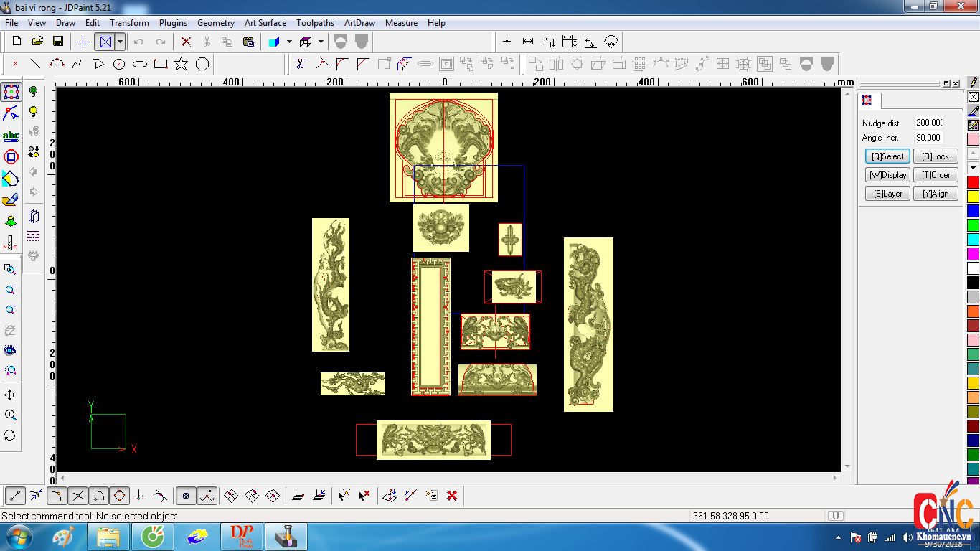Open dropdown arrow beside the selection box tool

[120, 42]
